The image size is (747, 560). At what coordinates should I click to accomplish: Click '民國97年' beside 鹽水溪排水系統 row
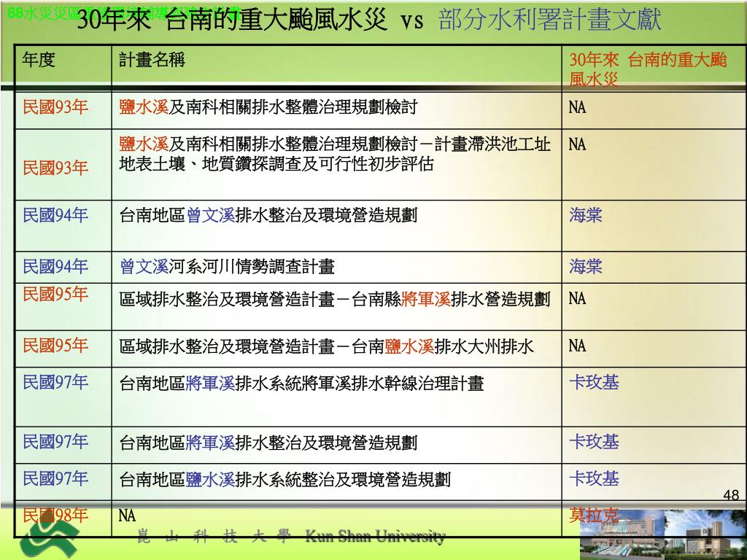pos(55,478)
